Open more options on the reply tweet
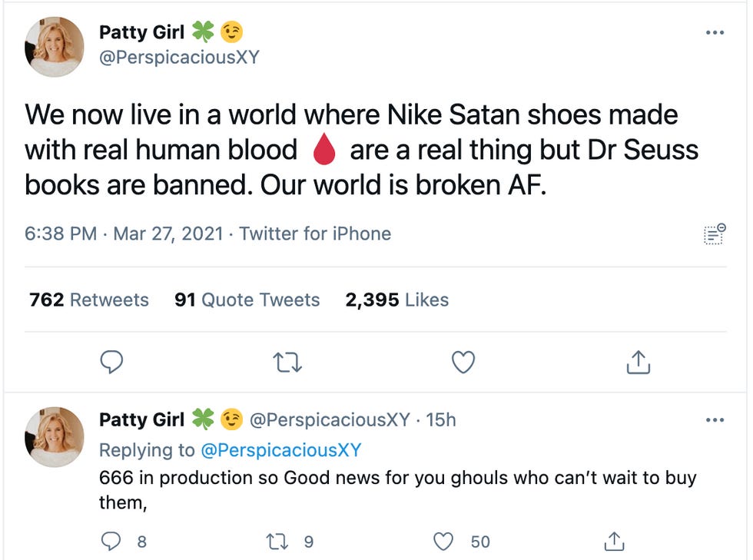Viewport: 753px width, 560px height. tap(715, 419)
